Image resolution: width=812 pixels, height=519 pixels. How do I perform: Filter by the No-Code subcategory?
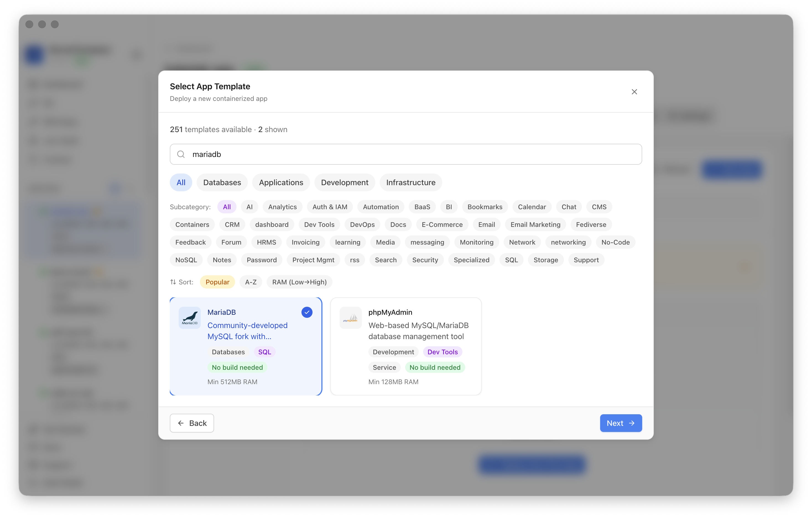[615, 242]
